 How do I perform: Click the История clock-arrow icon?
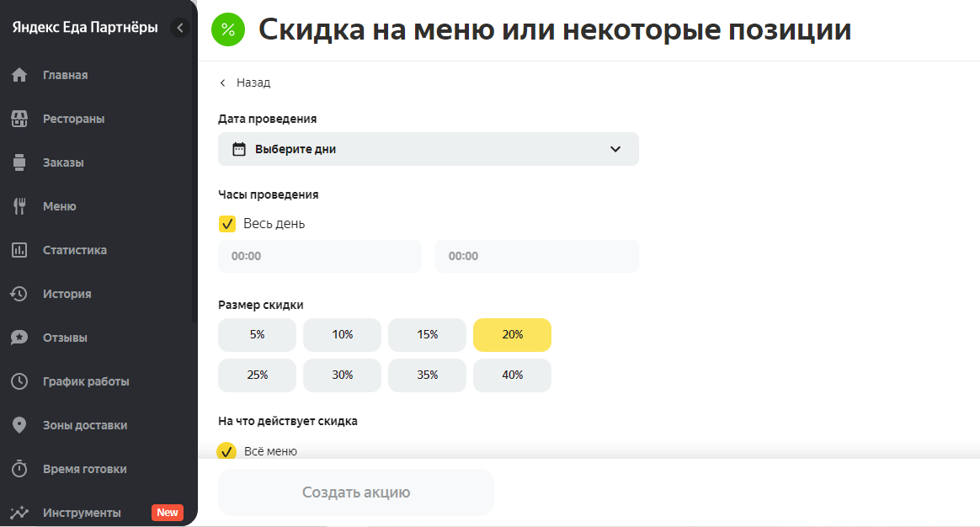pyautogui.click(x=19, y=294)
